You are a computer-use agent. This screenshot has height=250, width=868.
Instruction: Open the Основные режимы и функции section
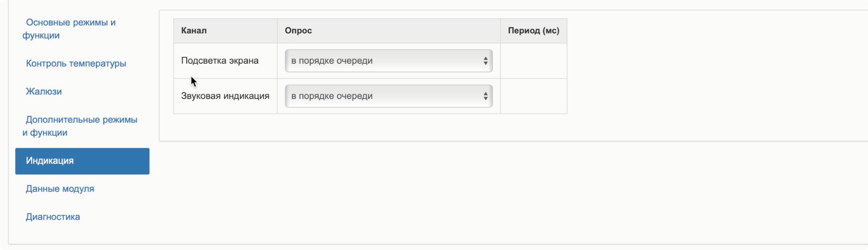pyautogui.click(x=71, y=29)
